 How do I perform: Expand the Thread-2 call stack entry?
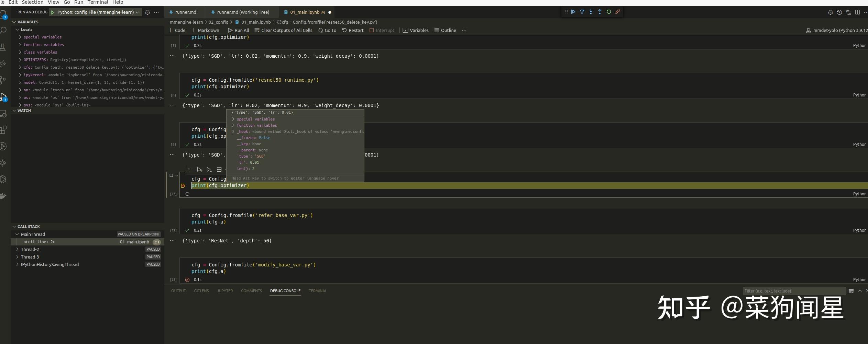coord(17,249)
